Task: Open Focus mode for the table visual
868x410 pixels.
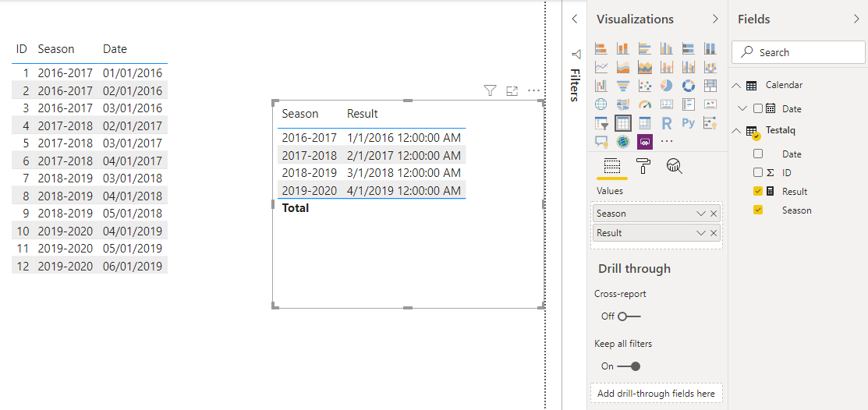Action: click(x=512, y=90)
